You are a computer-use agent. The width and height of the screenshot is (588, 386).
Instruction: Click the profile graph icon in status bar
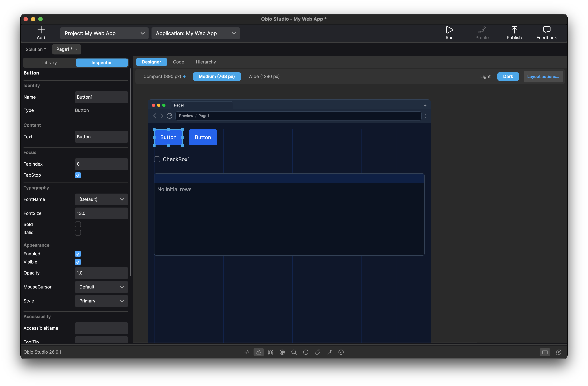coord(329,352)
